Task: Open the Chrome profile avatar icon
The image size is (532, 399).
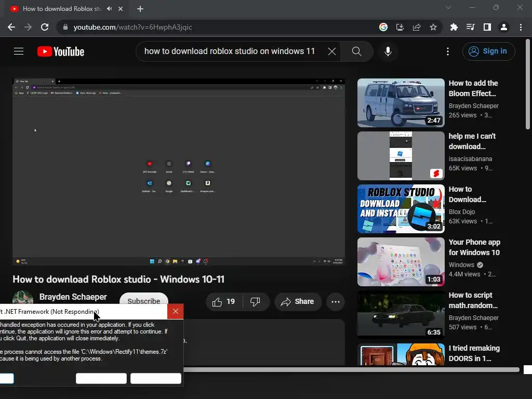Action: click(504, 27)
